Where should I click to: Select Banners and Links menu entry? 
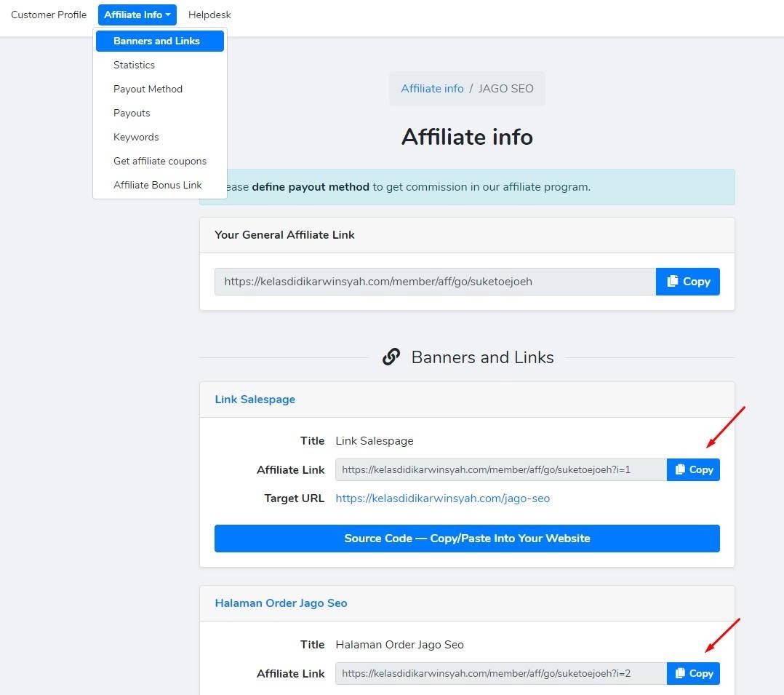coord(159,41)
